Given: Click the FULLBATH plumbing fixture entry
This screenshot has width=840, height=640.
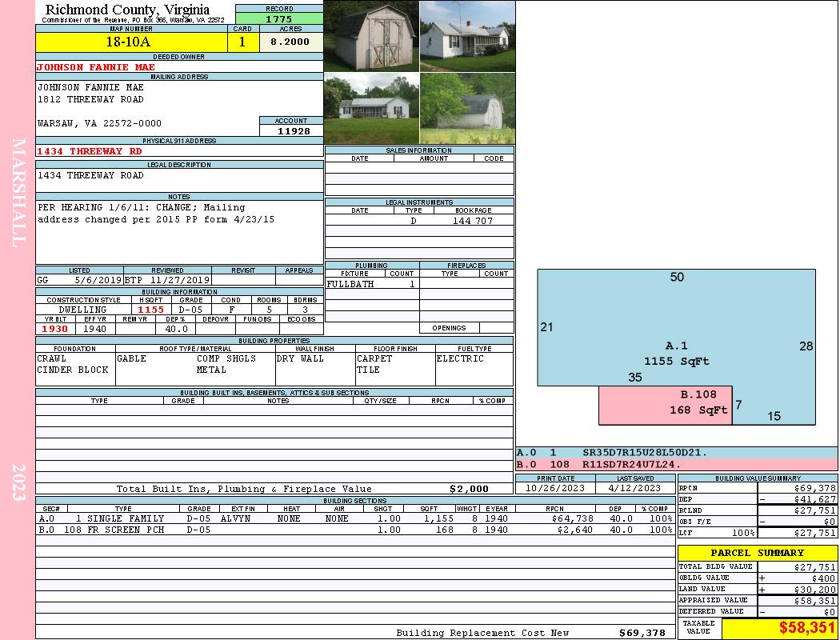Looking at the screenshot, I should point(350,284).
